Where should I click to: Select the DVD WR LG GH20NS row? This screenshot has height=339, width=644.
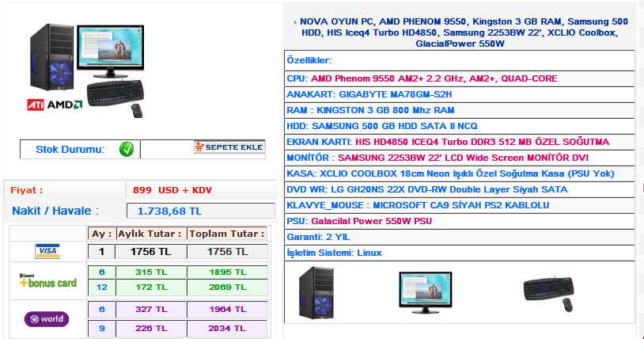pos(459,189)
